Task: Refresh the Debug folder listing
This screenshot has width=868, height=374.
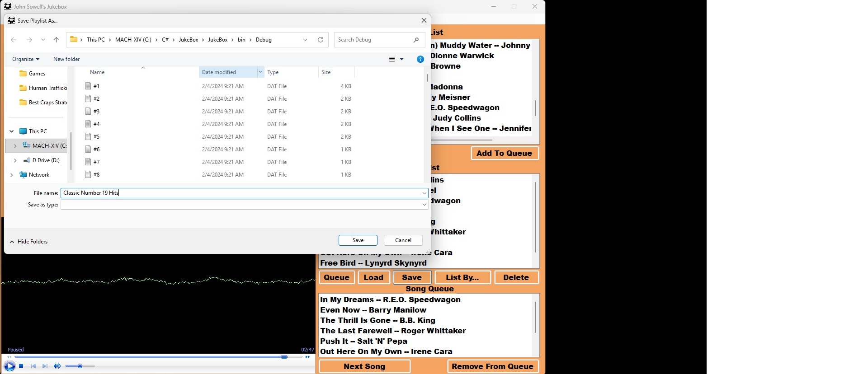Action: [321, 40]
